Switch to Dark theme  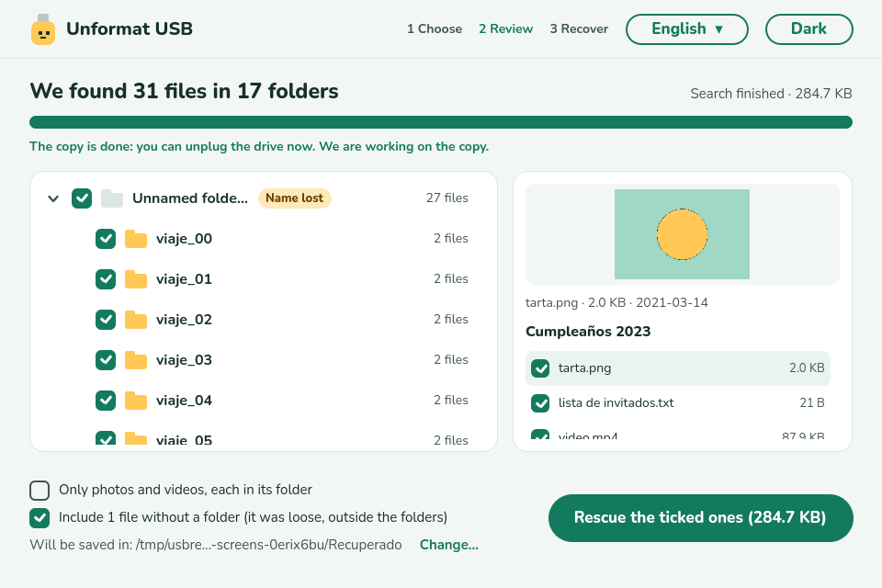point(808,29)
